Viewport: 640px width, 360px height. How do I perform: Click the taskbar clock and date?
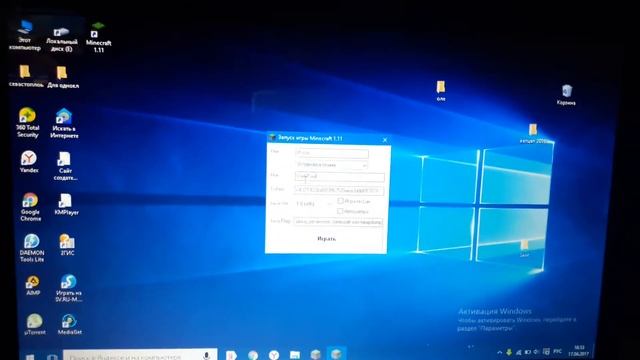pyautogui.click(x=579, y=351)
